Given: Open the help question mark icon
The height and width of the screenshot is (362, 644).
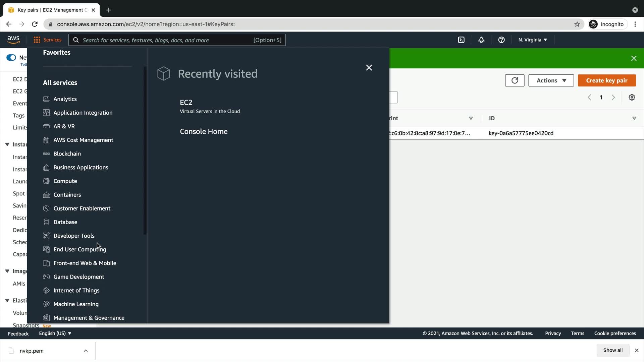Looking at the screenshot, I should point(501,40).
